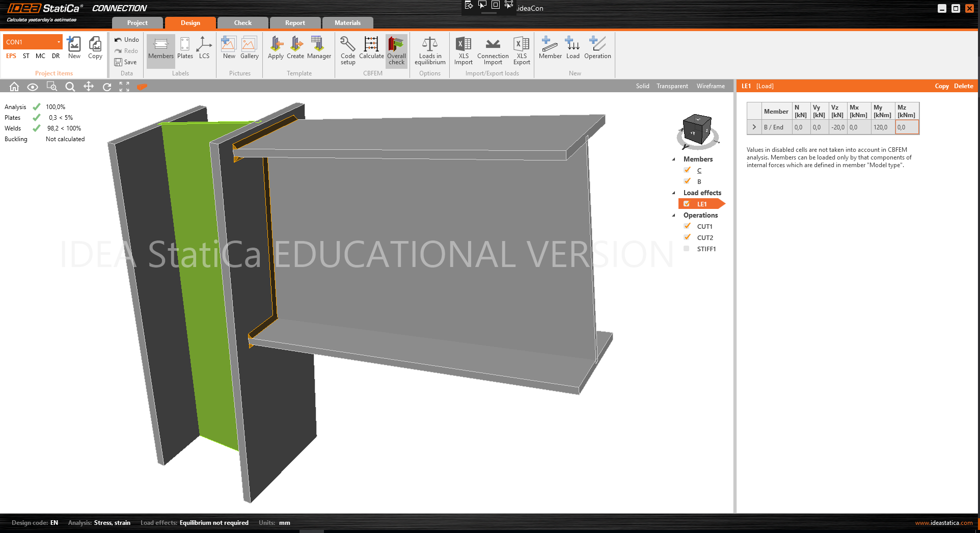Expand the B / End load row

(x=754, y=127)
